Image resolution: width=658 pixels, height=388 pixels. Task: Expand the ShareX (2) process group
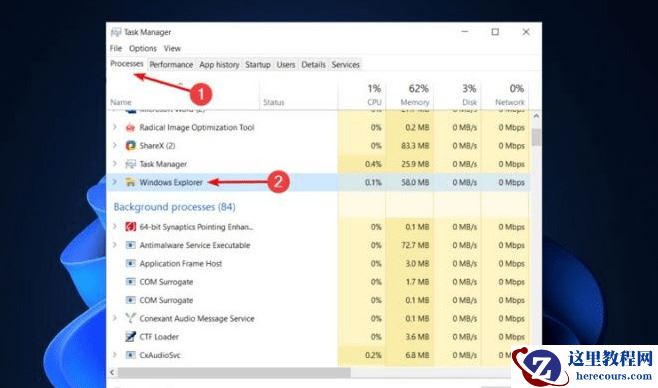[115, 145]
